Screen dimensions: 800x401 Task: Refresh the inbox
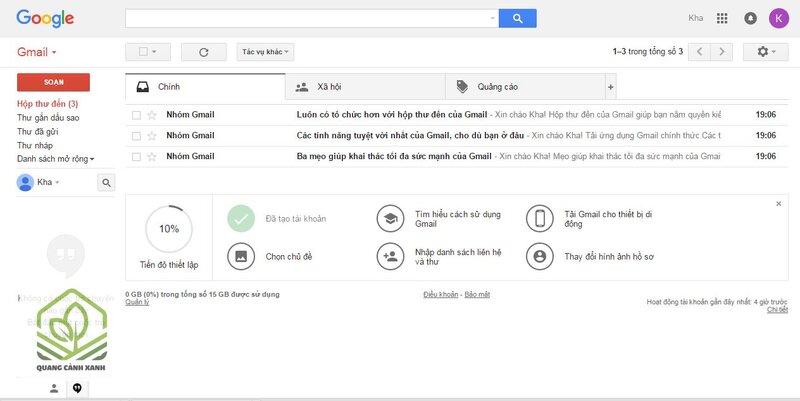click(x=204, y=52)
